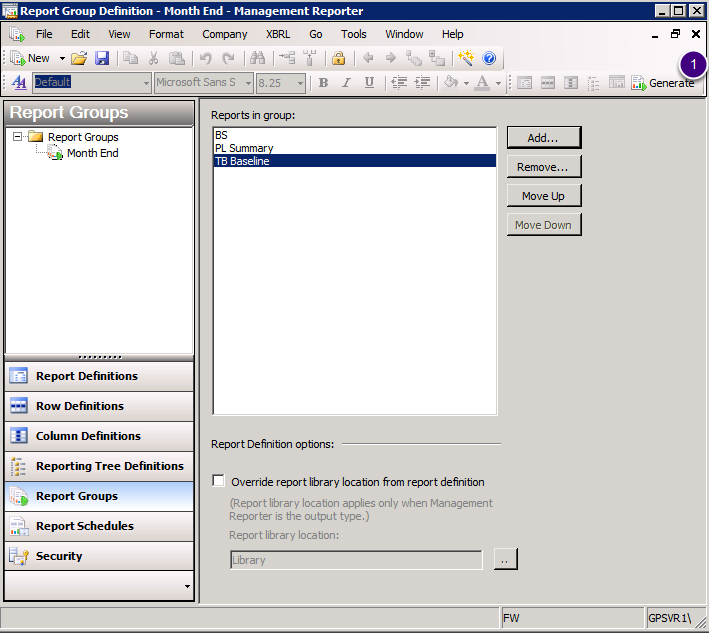This screenshot has width=709, height=633.
Task: Open the Tools menu
Action: point(354,34)
